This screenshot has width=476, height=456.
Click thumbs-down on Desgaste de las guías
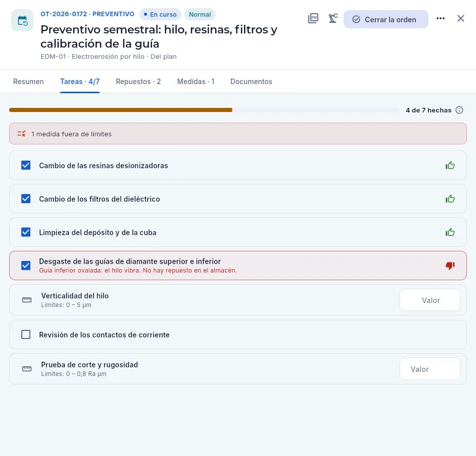click(450, 265)
